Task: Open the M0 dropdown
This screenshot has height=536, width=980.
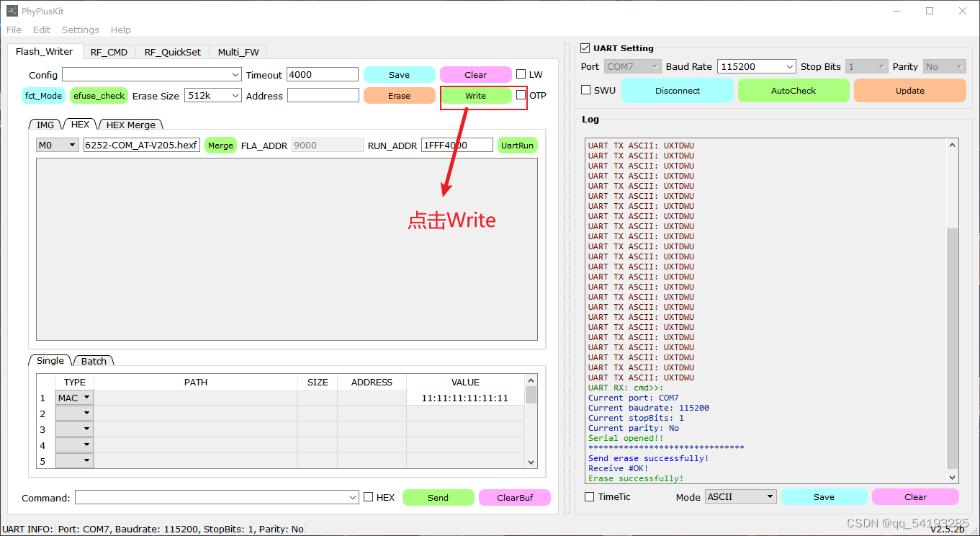Action: pyautogui.click(x=58, y=146)
